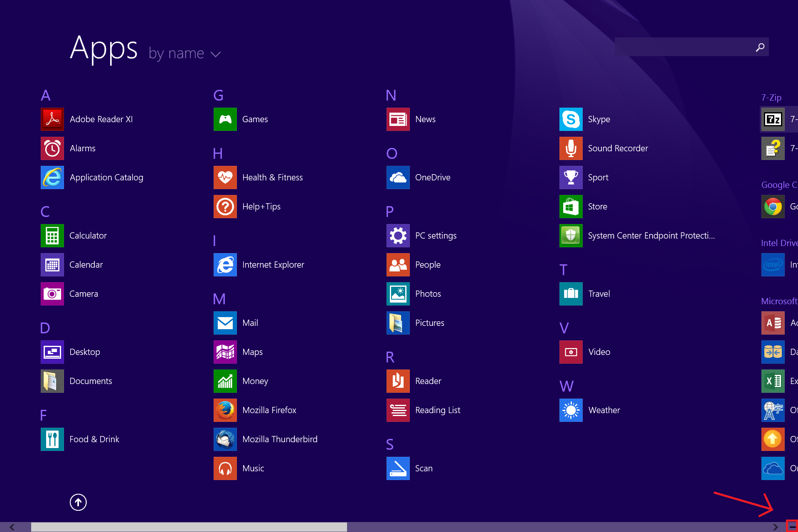Open Help+Tips app
Image resolution: width=798 pixels, height=532 pixels.
[225, 207]
